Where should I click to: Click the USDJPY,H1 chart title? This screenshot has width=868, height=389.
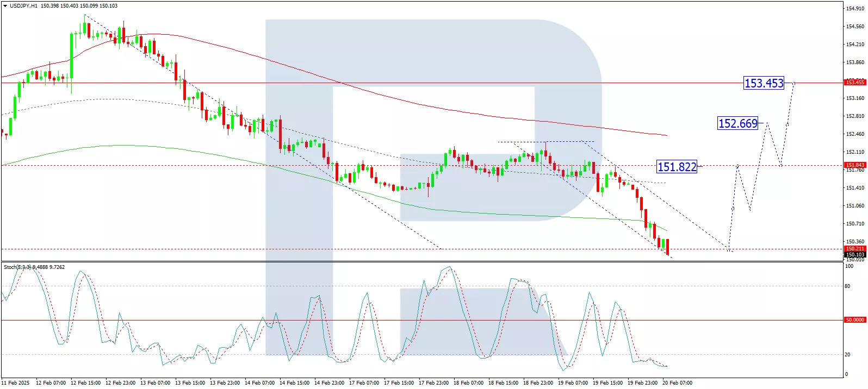pyautogui.click(x=23, y=5)
